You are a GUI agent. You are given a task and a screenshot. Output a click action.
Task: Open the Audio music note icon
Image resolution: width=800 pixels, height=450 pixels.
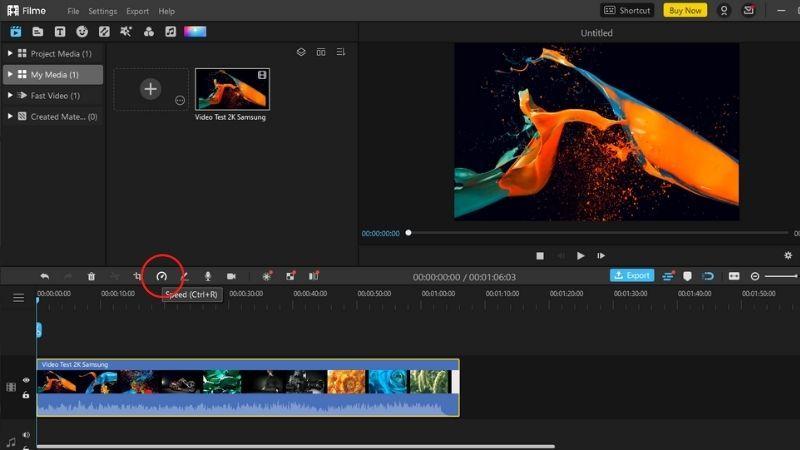(x=170, y=32)
